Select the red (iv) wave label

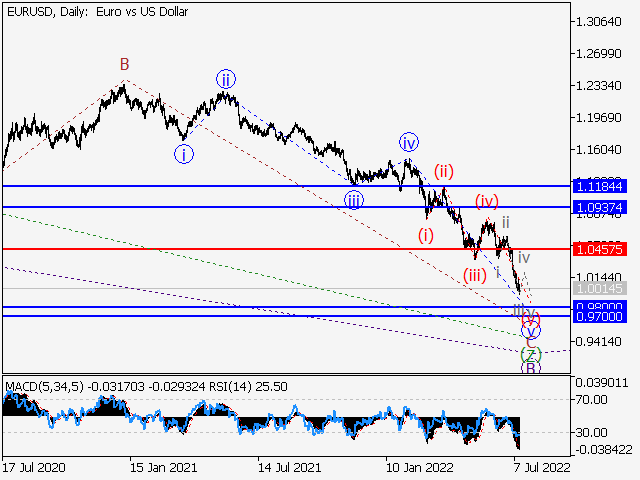[x=487, y=201]
